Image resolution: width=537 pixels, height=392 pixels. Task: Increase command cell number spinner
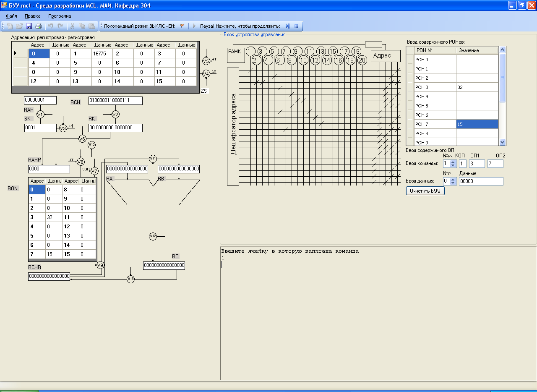point(453,162)
